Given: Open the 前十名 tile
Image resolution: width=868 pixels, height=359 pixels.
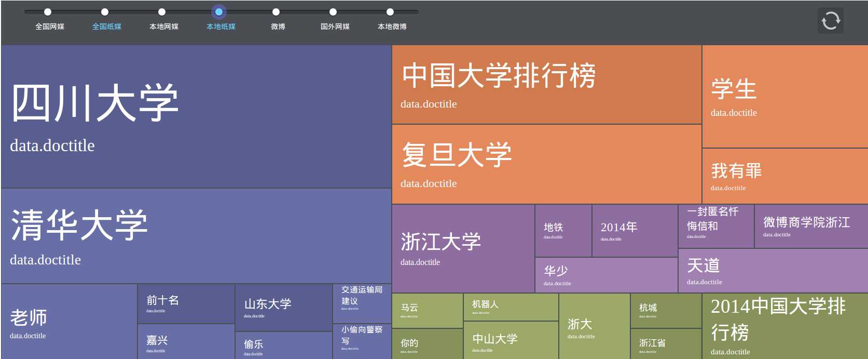Looking at the screenshot, I should [186, 303].
